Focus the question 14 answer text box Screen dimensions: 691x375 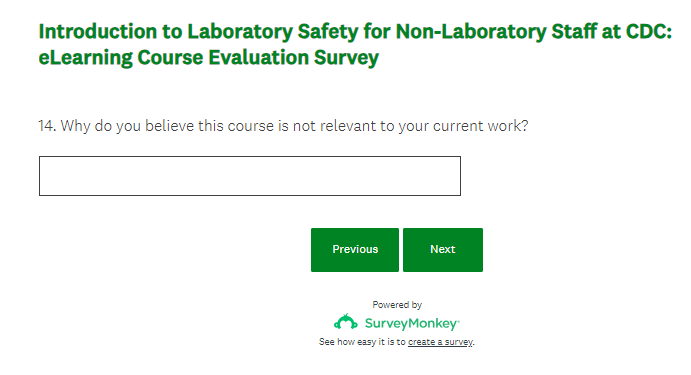click(x=250, y=176)
